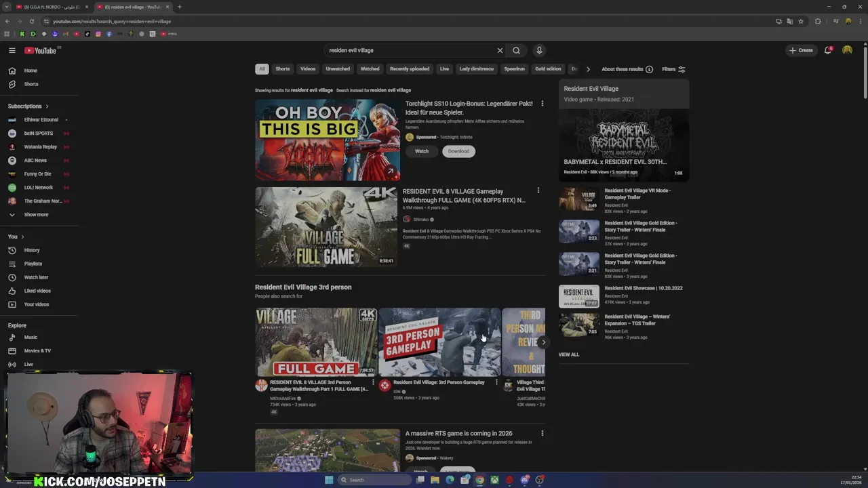Open the Instagram bookmark icon
This screenshot has width=868, height=488.
pyautogui.click(x=98, y=34)
